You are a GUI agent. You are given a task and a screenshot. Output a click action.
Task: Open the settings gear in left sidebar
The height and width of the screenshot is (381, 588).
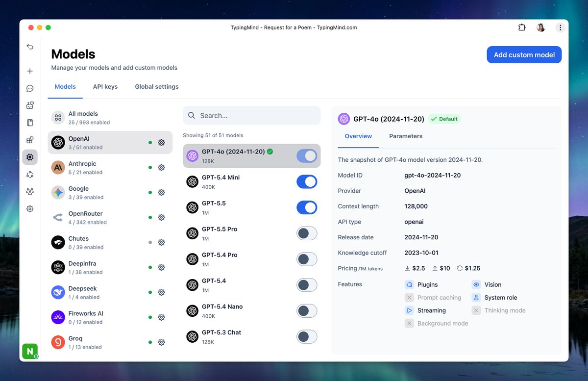click(x=30, y=208)
